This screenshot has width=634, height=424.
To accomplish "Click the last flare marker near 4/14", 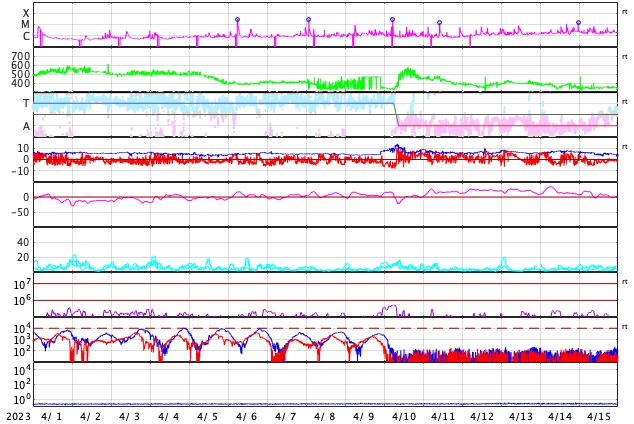I will pyautogui.click(x=579, y=23).
